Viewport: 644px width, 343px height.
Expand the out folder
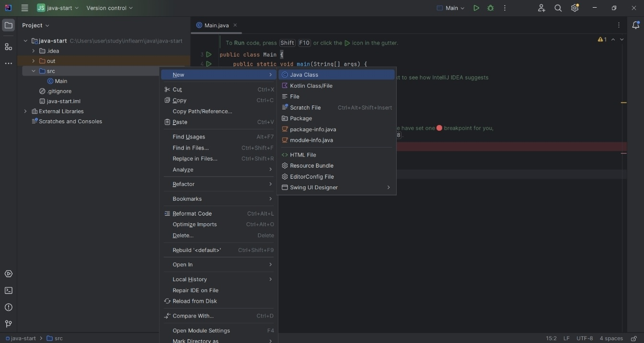(x=34, y=61)
